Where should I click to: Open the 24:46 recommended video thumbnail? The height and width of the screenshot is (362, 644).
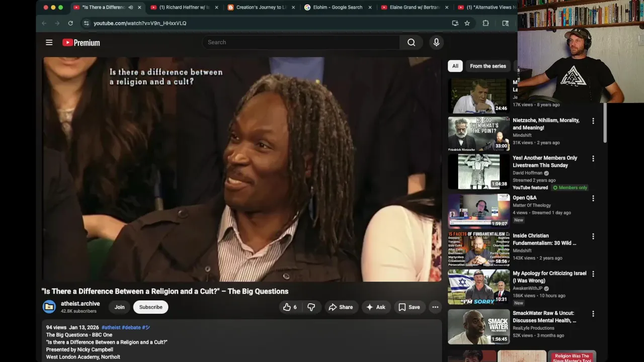[x=479, y=95]
